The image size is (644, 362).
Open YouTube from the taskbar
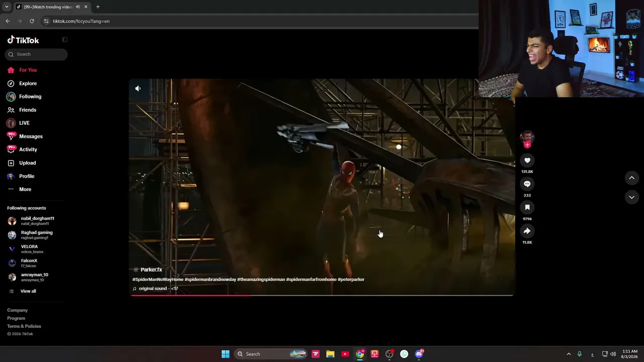(345, 354)
